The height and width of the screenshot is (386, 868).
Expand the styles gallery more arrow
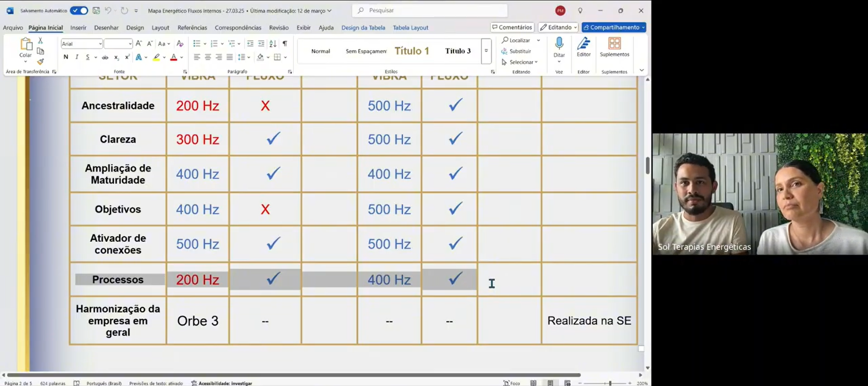click(x=486, y=51)
